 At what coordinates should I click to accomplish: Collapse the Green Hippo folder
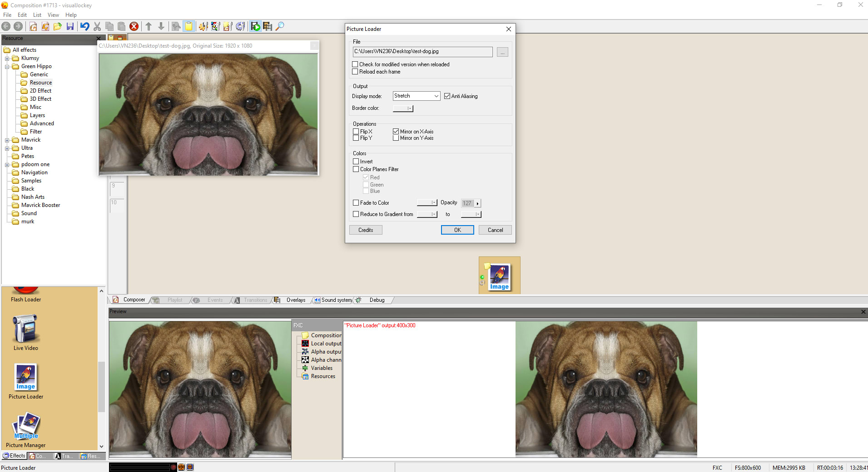click(x=7, y=67)
